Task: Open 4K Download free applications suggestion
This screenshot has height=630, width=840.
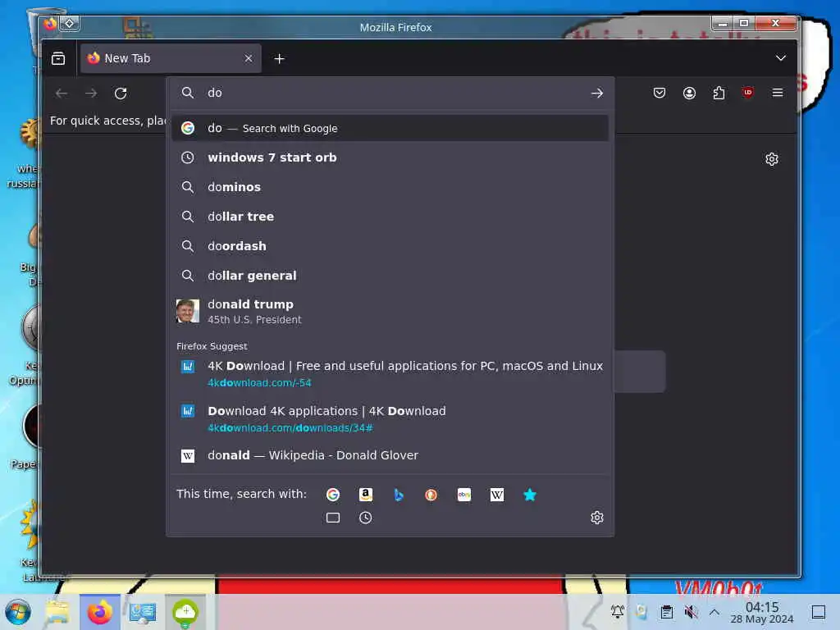Action: tap(390, 374)
